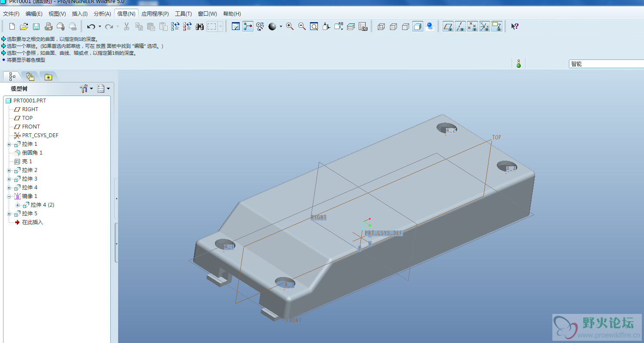Toggle the spin center icon
This screenshot has height=343, width=644.
point(248,26)
